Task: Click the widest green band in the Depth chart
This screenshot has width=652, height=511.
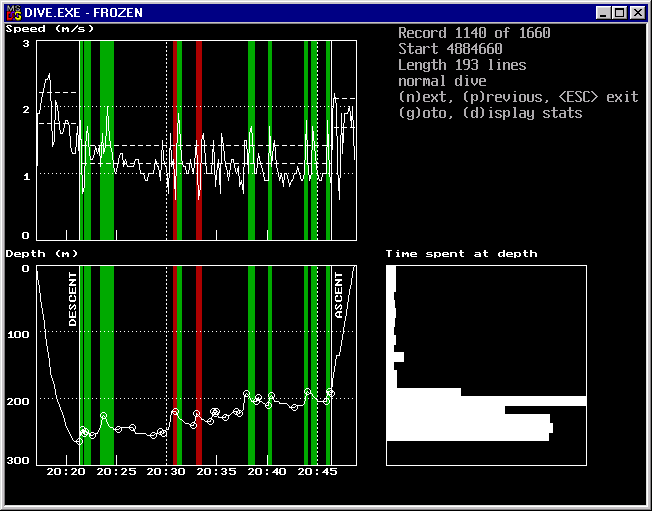Action: pyautogui.click(x=107, y=365)
